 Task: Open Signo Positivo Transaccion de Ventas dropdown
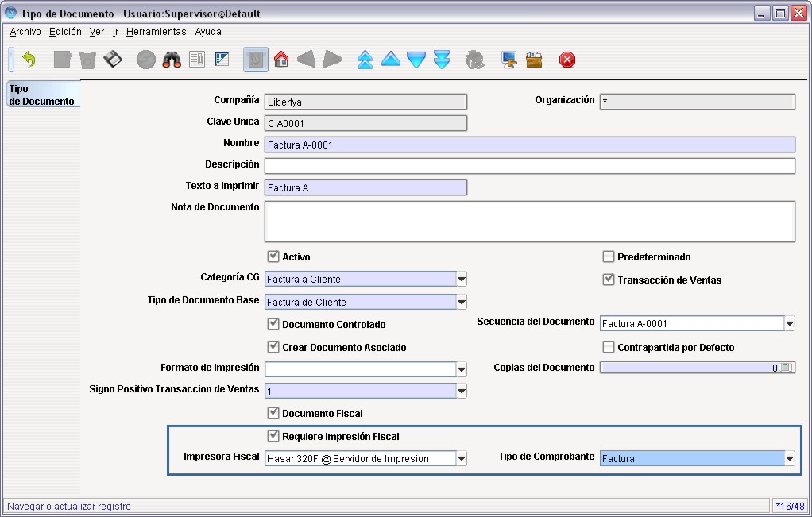pos(462,391)
